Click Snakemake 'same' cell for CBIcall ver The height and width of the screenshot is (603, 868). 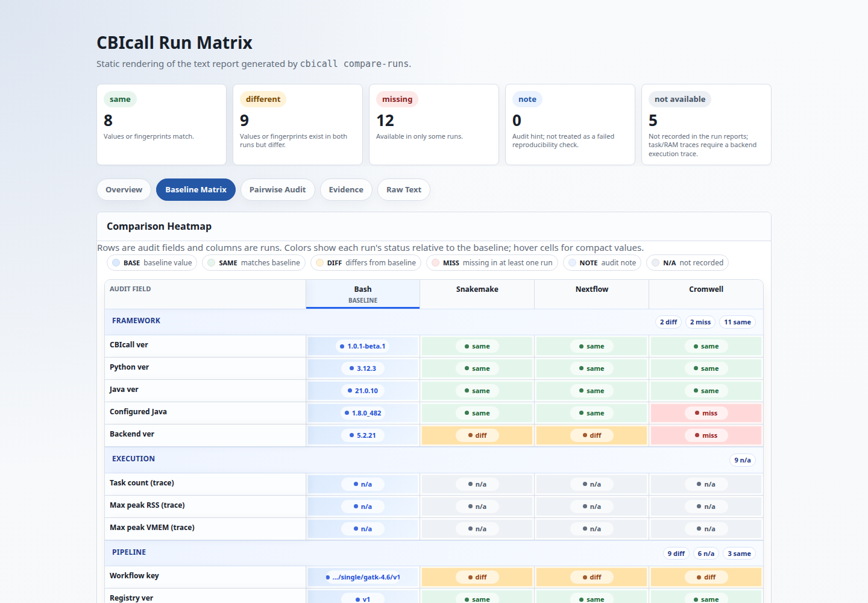pyautogui.click(x=477, y=346)
